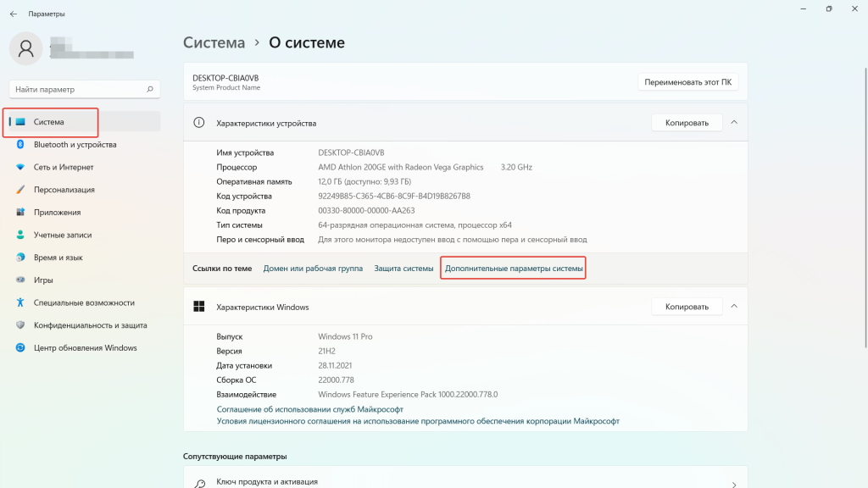Copy Windows specs with Копировать button
This screenshot has height=488, width=868.
(687, 307)
